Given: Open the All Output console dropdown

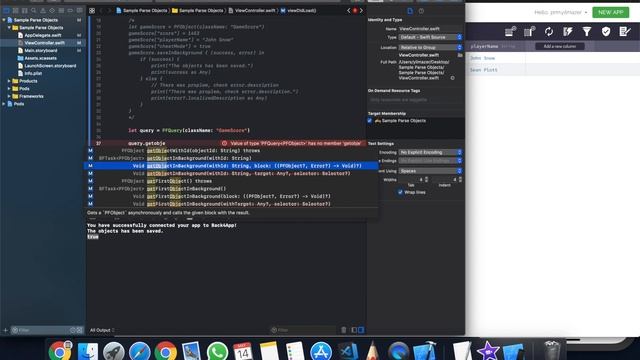Looking at the screenshot, I should coord(102,330).
